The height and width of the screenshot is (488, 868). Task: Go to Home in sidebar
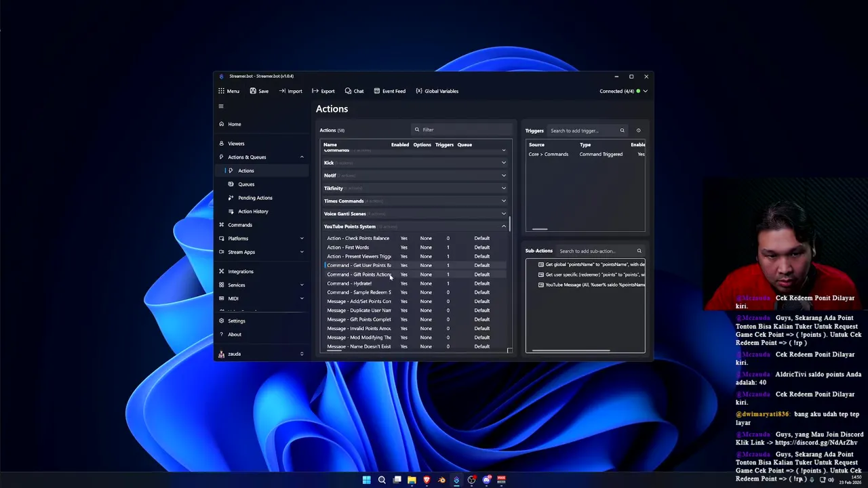262,124
